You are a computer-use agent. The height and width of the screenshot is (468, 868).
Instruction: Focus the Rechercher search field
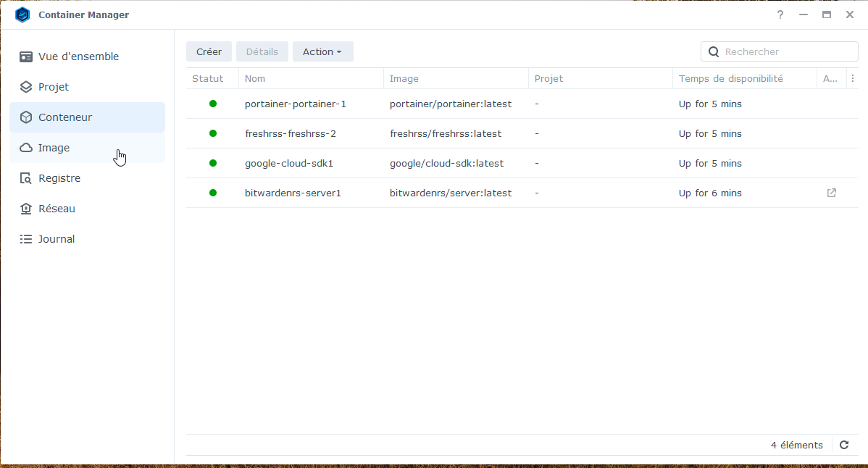point(780,51)
